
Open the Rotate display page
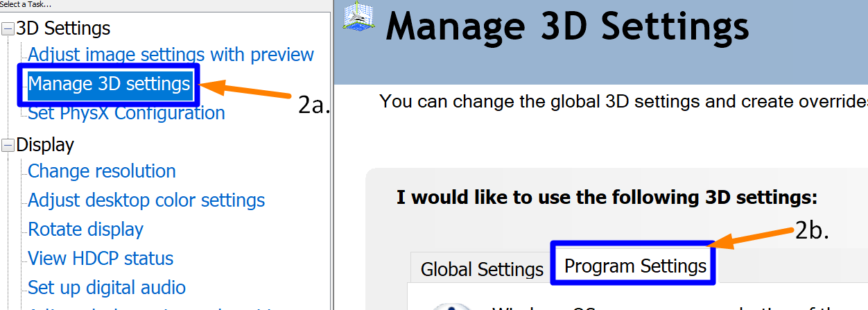[x=85, y=229]
